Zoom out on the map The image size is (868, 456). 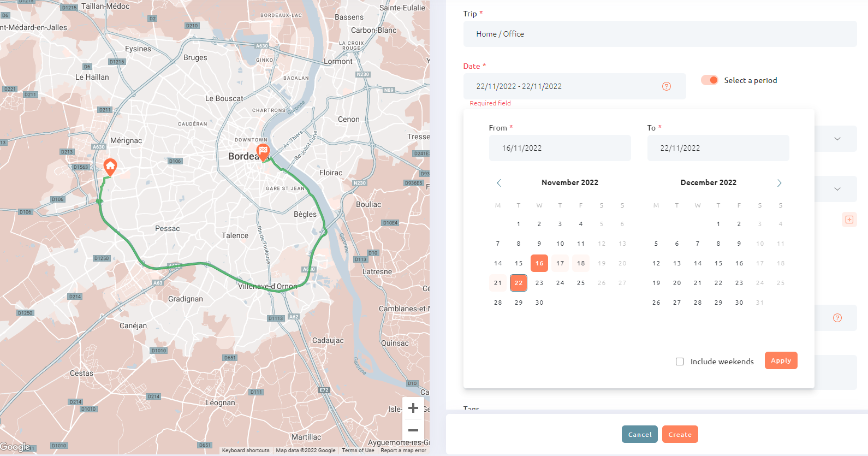[413, 430]
